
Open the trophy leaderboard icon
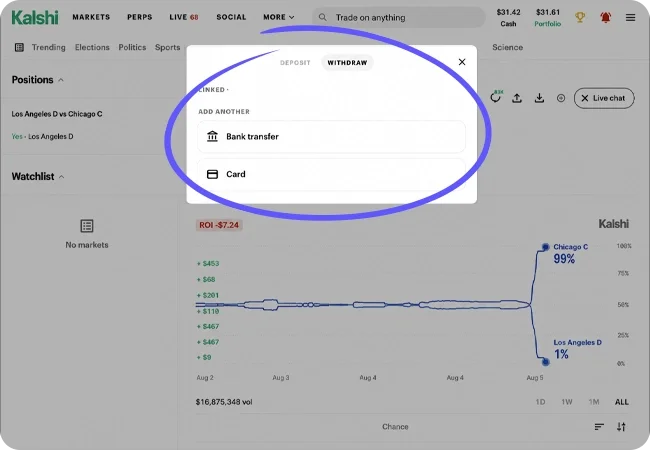click(x=580, y=17)
